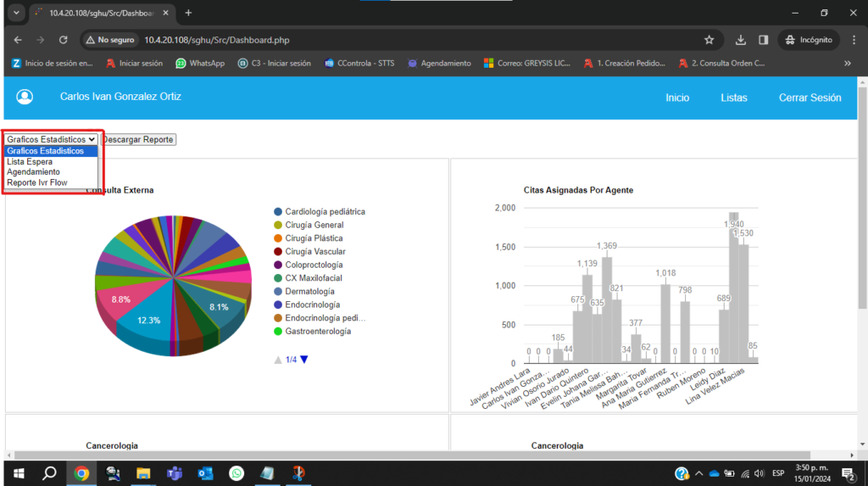Select Lista Espera from dropdown list
This screenshot has width=868, height=486.
[30, 161]
